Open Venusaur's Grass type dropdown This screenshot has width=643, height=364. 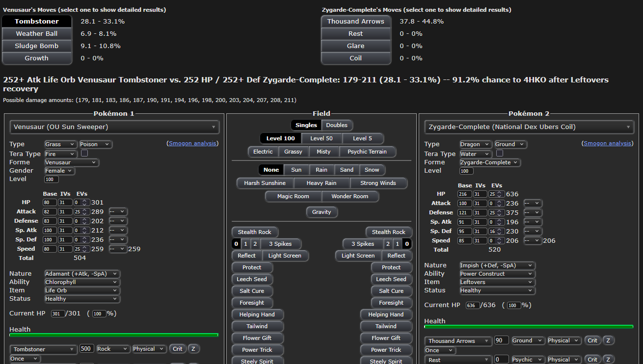(x=60, y=144)
